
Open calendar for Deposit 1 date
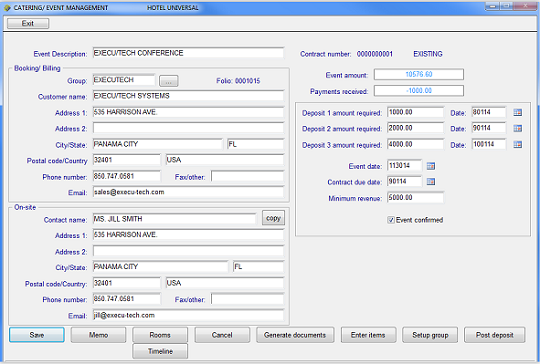coord(517,112)
